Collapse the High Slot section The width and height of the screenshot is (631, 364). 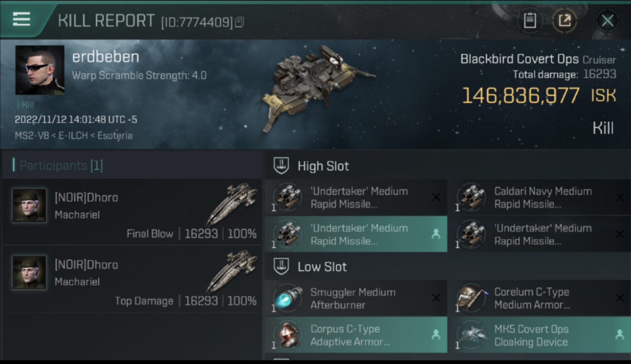click(x=282, y=166)
